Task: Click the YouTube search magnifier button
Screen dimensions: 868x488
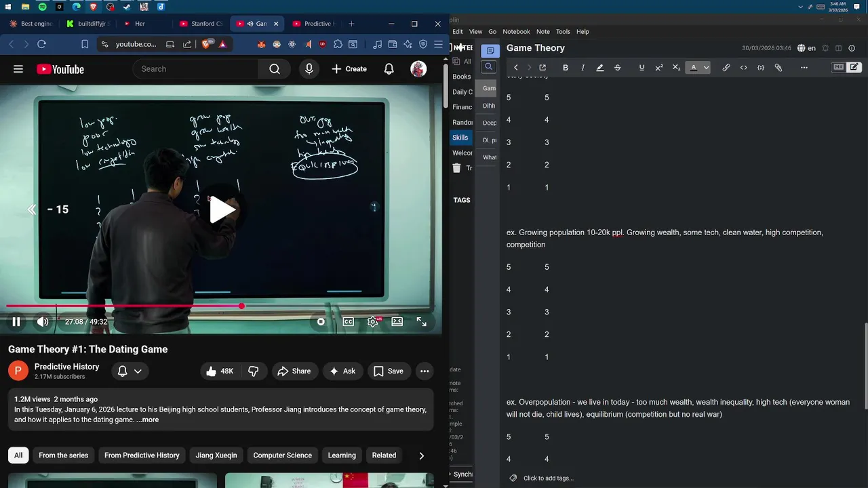Action: click(x=275, y=69)
